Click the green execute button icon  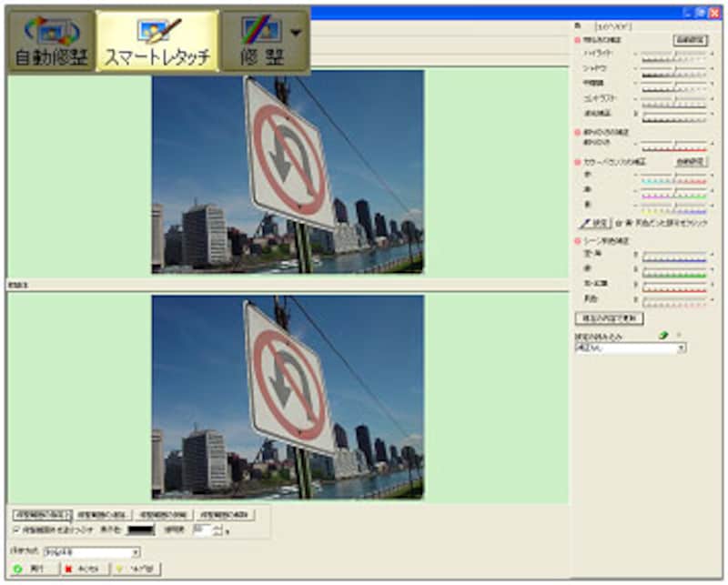35,569
